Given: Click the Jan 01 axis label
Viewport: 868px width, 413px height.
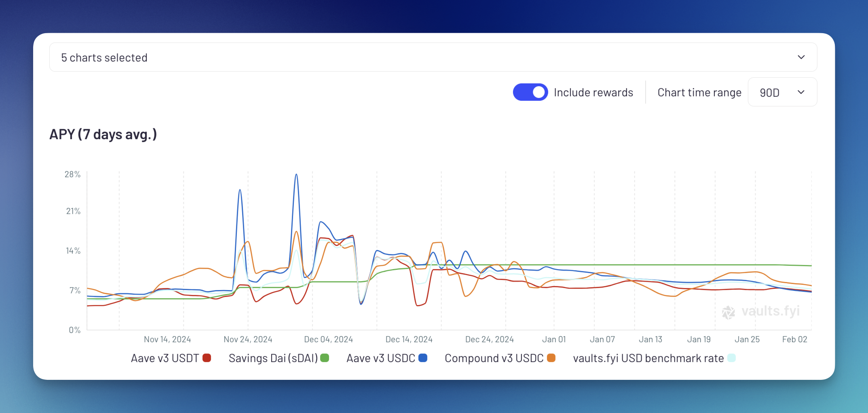Looking at the screenshot, I should pyautogui.click(x=554, y=339).
